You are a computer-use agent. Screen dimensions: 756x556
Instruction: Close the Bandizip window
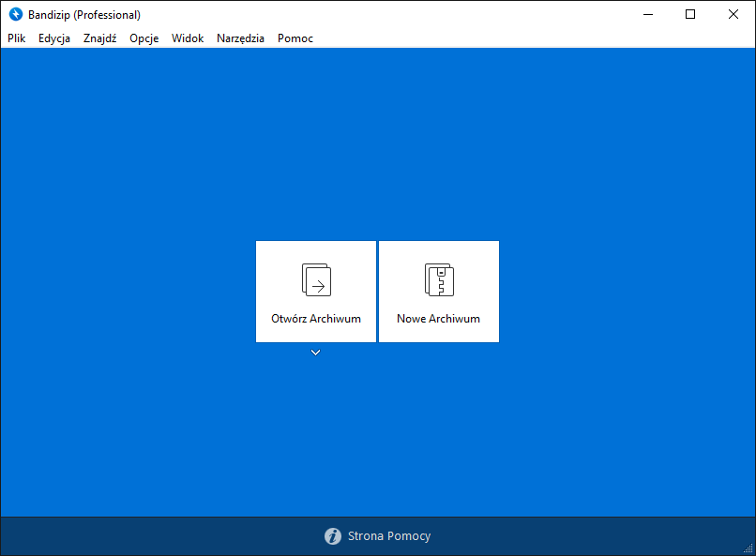pyautogui.click(x=733, y=14)
